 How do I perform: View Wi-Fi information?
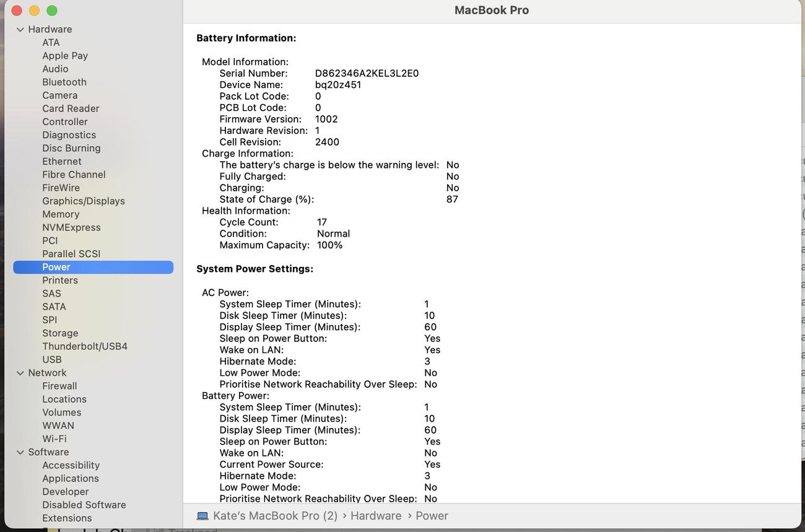tap(54, 439)
